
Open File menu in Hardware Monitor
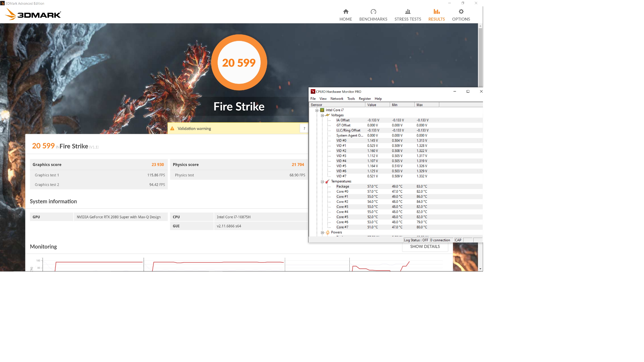coord(313,99)
